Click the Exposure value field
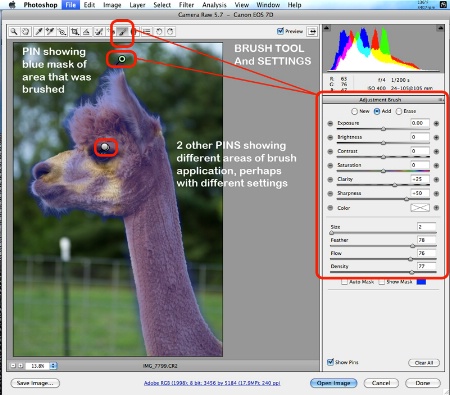 (420, 123)
